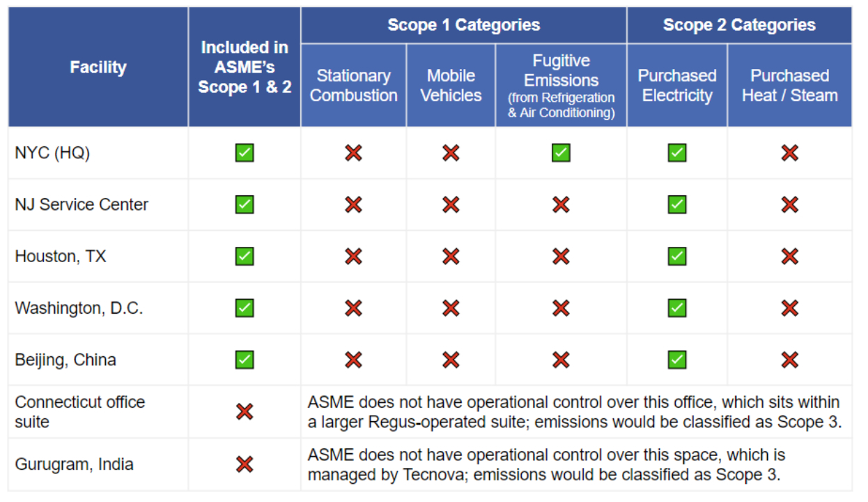The width and height of the screenshot is (868, 502).
Task: Click the red X for Connecticut office suite
Action: point(245,412)
